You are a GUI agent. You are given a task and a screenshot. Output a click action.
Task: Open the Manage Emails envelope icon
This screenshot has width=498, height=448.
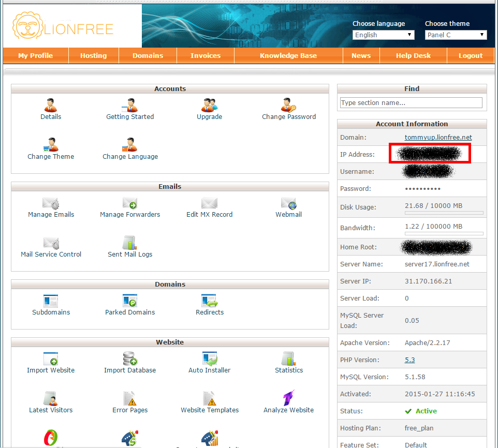tap(51, 203)
